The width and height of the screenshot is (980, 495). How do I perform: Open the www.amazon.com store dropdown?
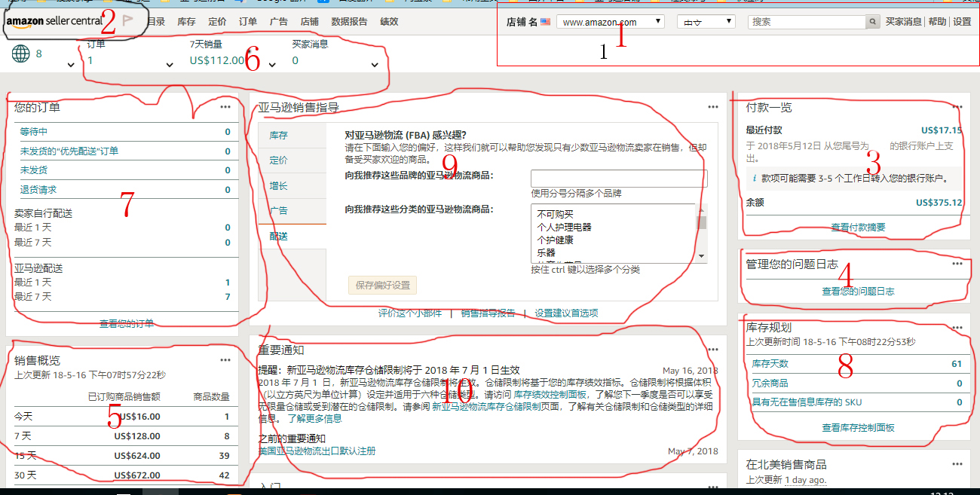point(610,22)
